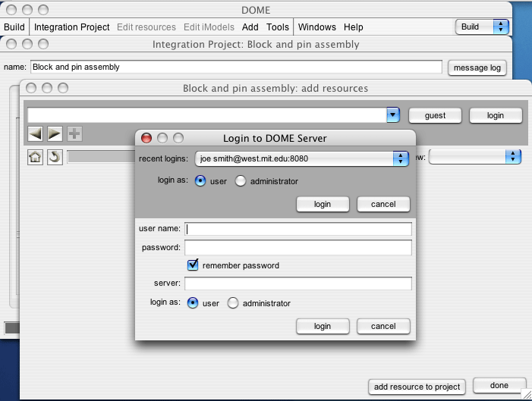Click lower cancel button in dialog
Image resolution: width=532 pixels, height=401 pixels.
(383, 326)
